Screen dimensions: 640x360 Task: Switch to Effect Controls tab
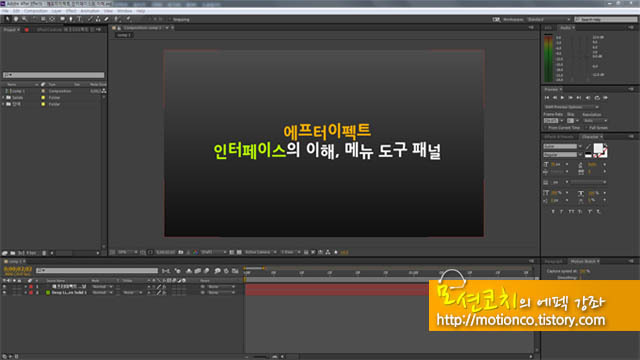[62, 29]
